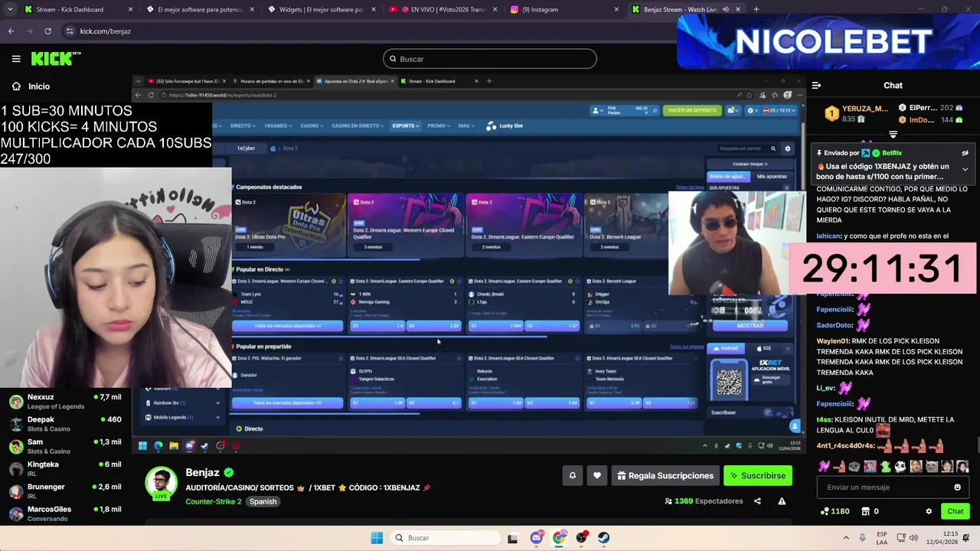This screenshot has width=980, height=551.
Task: Click HACER UN DEPÓSITO in streamed site
Action: tap(692, 110)
